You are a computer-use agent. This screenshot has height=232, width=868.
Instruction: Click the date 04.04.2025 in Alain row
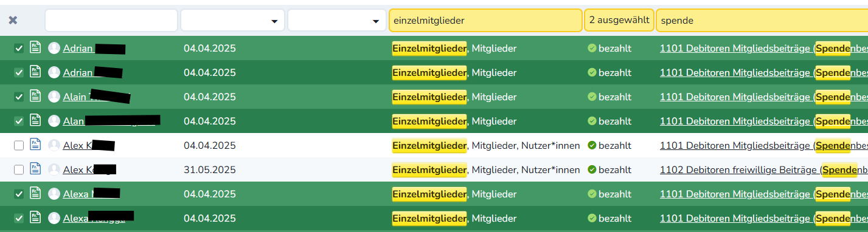point(210,97)
